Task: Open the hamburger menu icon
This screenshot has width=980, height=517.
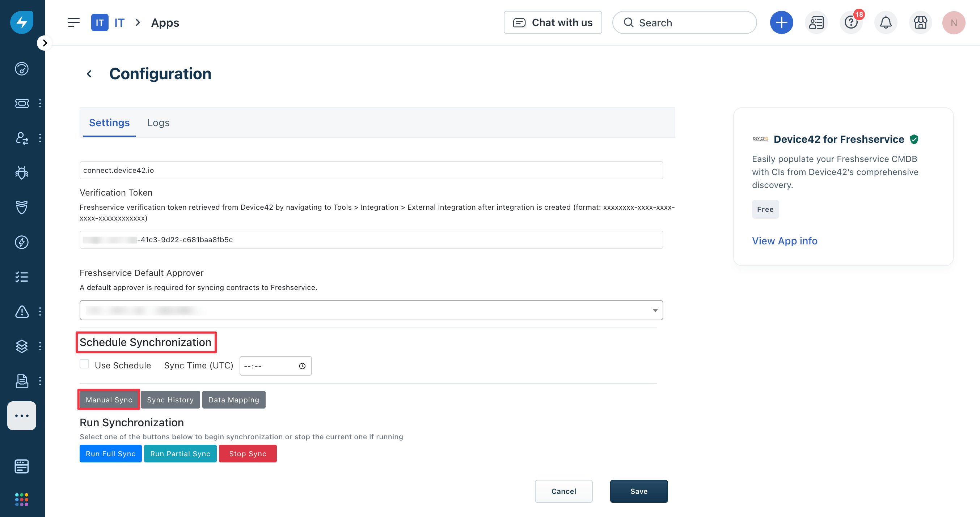Action: (x=74, y=23)
